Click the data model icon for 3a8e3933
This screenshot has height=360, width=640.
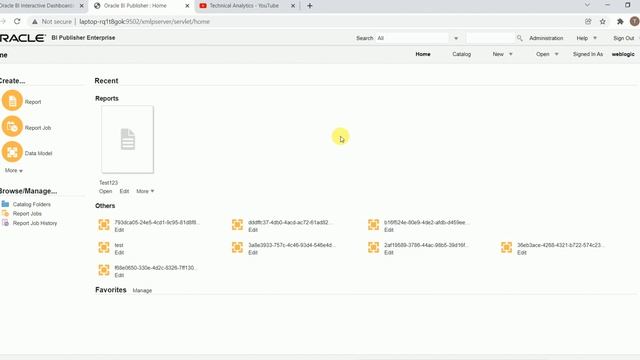[237, 247]
